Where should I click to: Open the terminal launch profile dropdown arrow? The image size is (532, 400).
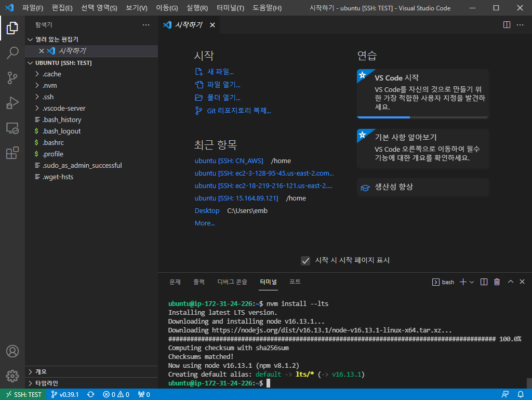[x=472, y=282]
